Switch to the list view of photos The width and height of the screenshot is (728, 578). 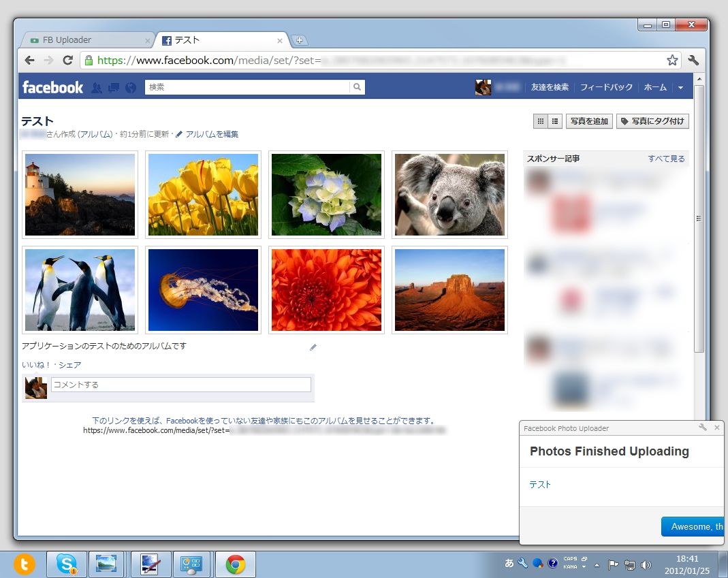555,121
